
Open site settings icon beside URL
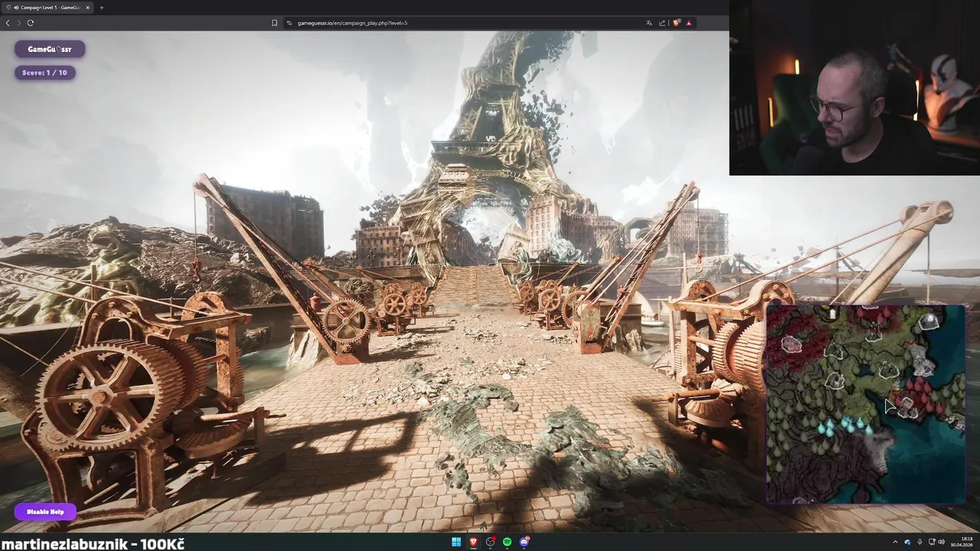click(x=289, y=23)
